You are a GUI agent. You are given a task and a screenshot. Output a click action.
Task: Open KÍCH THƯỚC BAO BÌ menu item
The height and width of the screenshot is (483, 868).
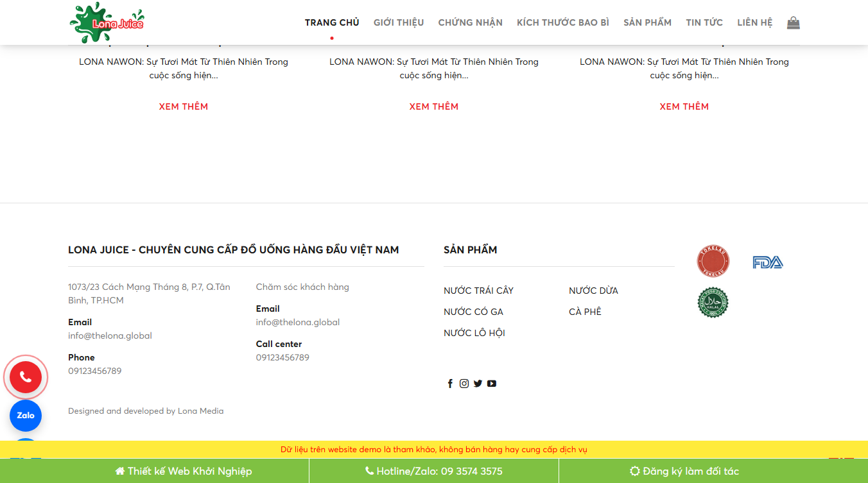(x=563, y=22)
